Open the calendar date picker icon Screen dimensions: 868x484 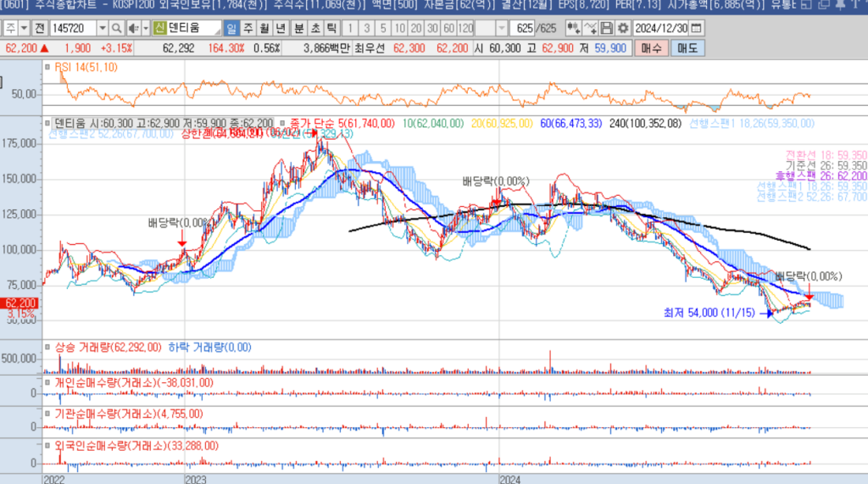[697, 28]
